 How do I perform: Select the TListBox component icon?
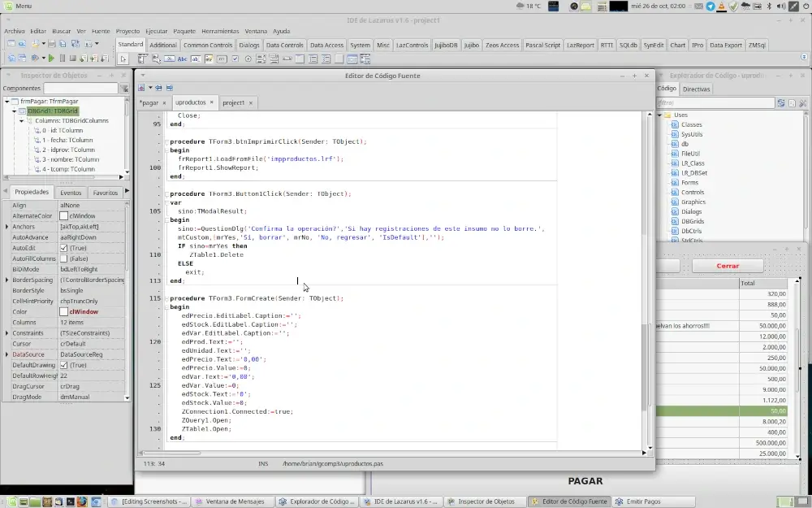pos(261,59)
